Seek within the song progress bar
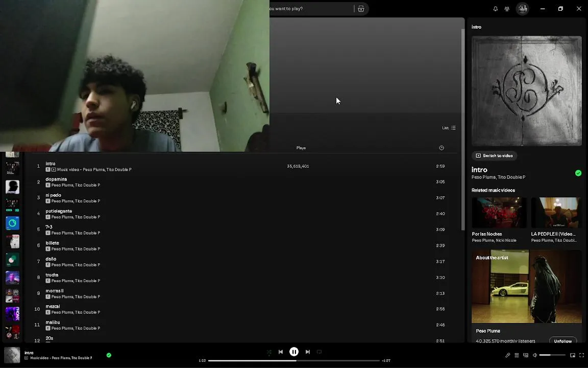The image size is (588, 368). (294, 360)
